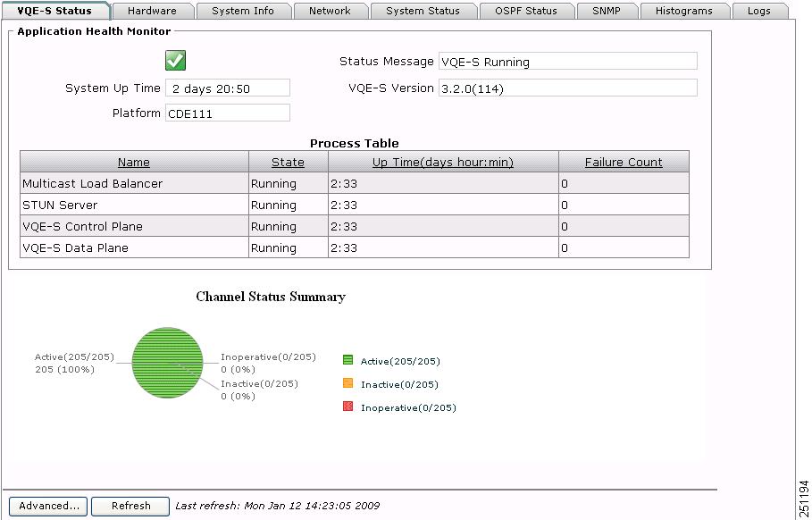Click the orange Inactive legend swatch
812x520 pixels.
pos(348,383)
